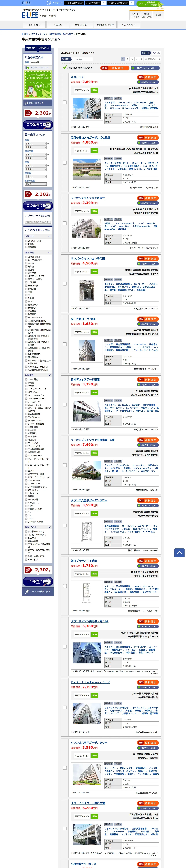Check the オートロック filter option

coord(26,480)
